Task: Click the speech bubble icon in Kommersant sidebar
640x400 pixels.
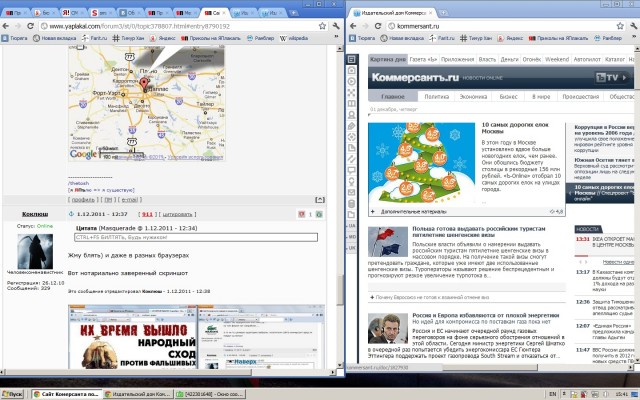Action: (x=351, y=170)
